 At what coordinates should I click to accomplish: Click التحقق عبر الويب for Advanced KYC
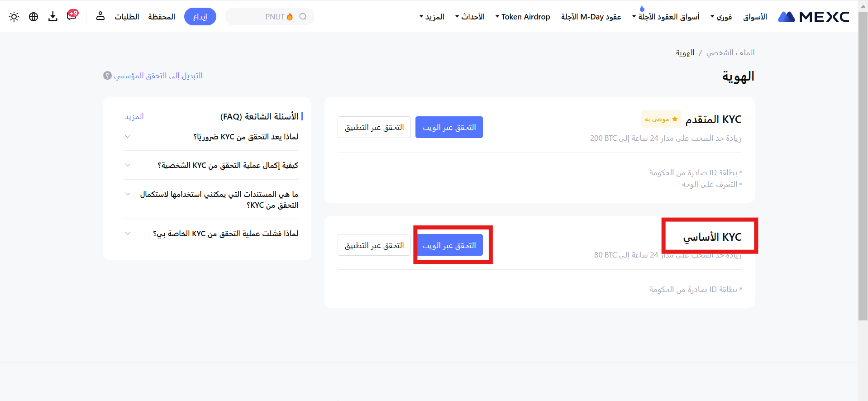(x=449, y=127)
